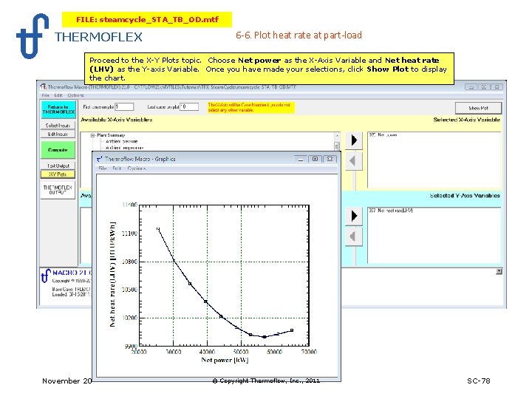Select Ambient pressure in X-Axis tree
The height and width of the screenshot is (399, 532).
click(121, 141)
